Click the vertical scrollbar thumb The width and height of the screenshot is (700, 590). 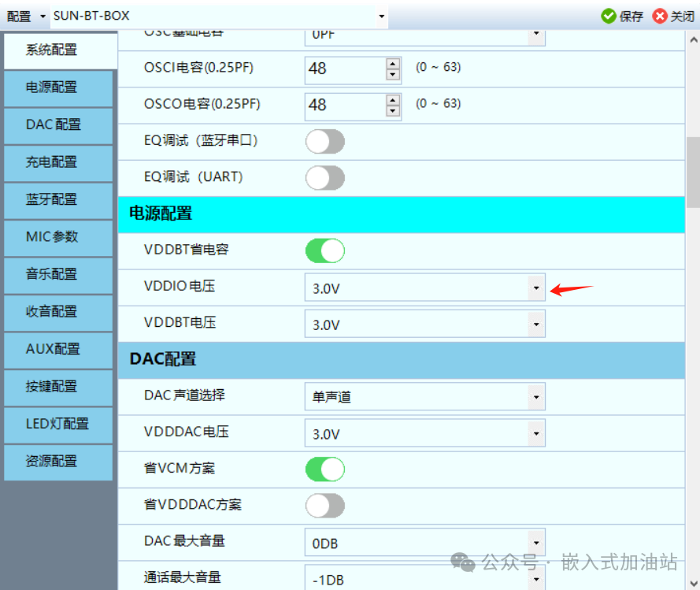(693, 172)
